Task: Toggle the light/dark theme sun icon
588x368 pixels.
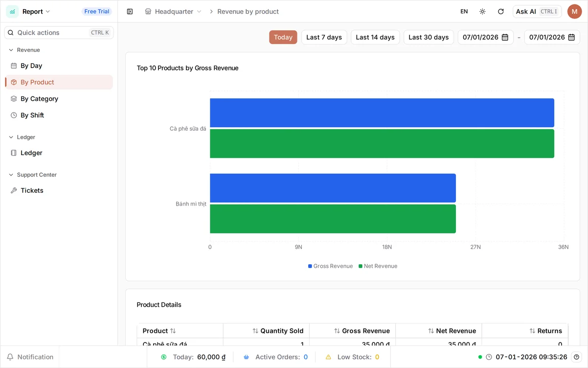Action: (x=482, y=11)
